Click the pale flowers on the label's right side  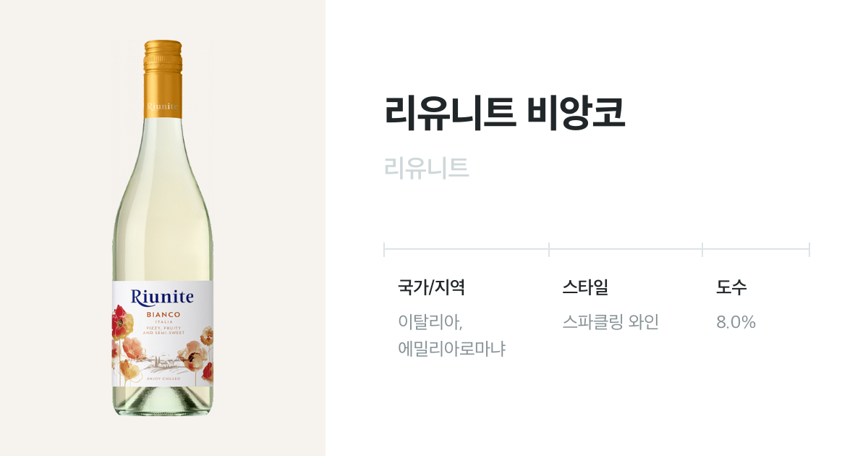pos(195,355)
